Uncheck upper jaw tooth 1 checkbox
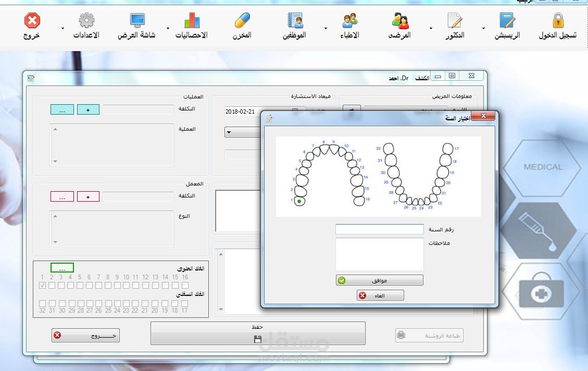 [x=42, y=286]
